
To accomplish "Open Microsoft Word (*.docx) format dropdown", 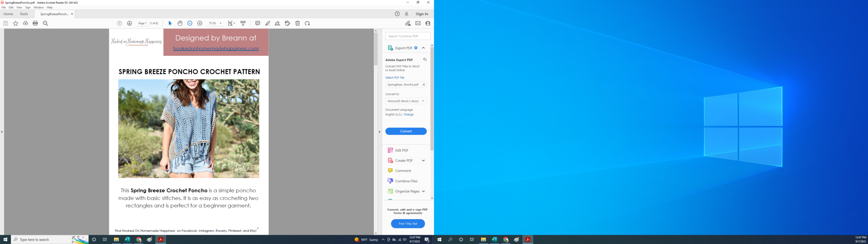I will 406,101.
